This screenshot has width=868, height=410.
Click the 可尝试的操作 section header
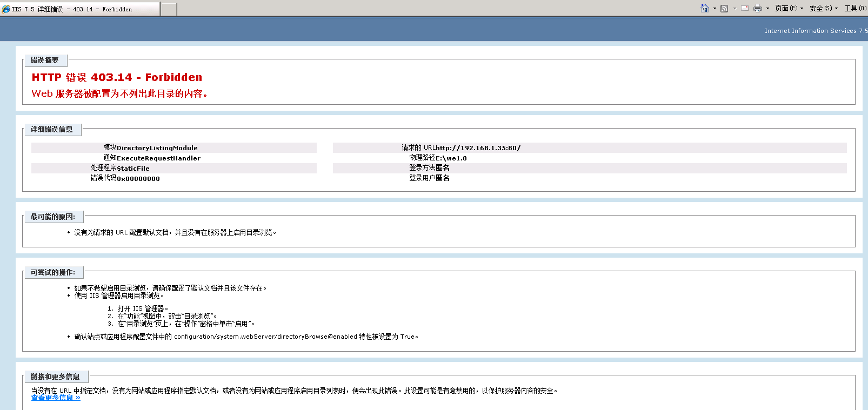53,273
